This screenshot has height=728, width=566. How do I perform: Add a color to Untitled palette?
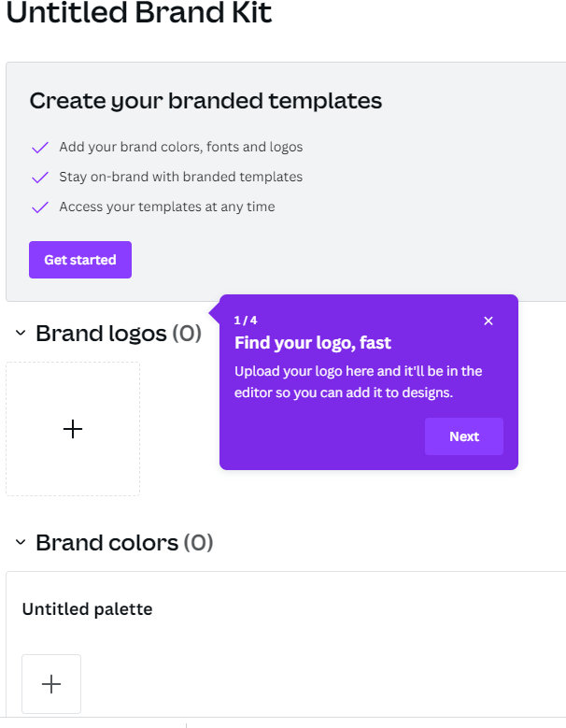point(51,684)
